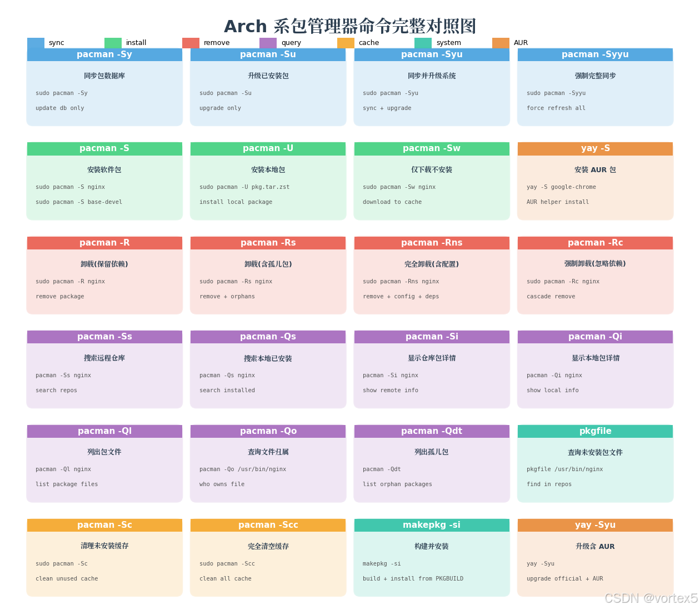Click the 'pacman -Qi' card header
This screenshot has width=700, height=610.
click(x=595, y=337)
